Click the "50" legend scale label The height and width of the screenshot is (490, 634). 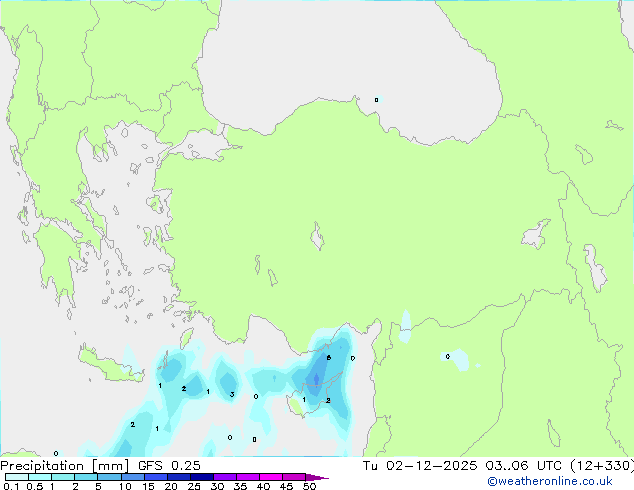pyautogui.click(x=309, y=486)
